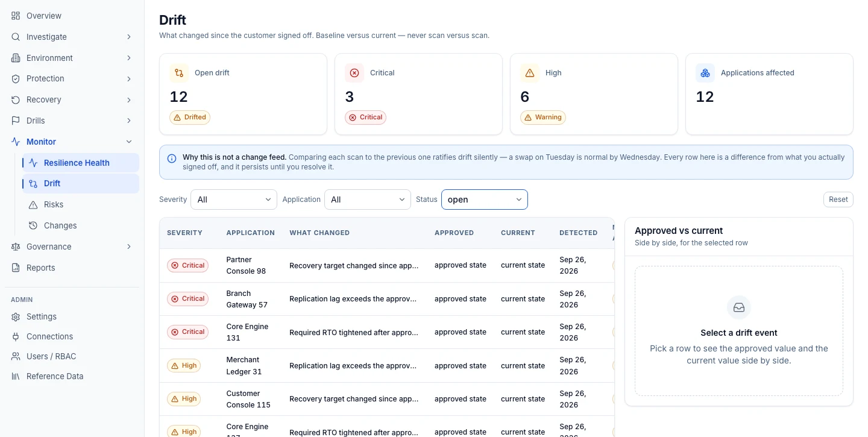Click the Protection shield icon
Screen dimensions: 868x437
[x=16, y=78]
